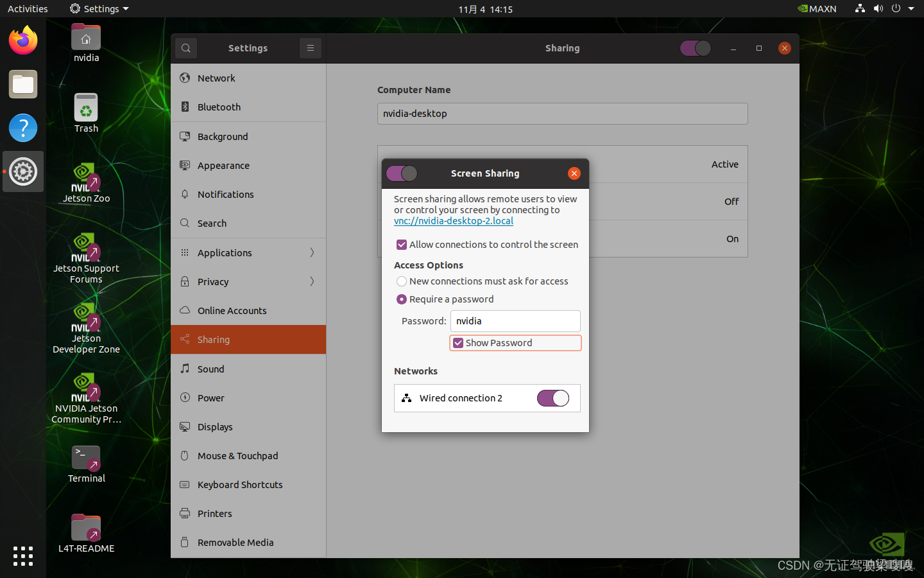Click inside the Computer Name field
Viewport: 924px width, 578px height.
(x=562, y=114)
